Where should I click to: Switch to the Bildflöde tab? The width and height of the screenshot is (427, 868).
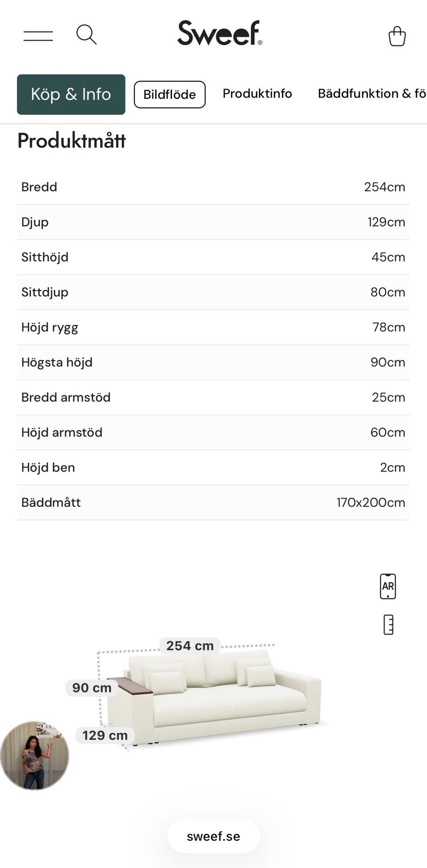[x=169, y=94]
